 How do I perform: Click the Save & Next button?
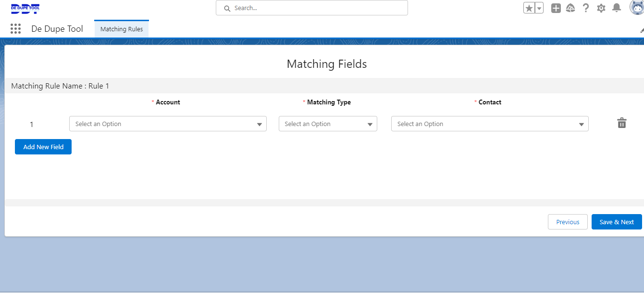point(617,222)
